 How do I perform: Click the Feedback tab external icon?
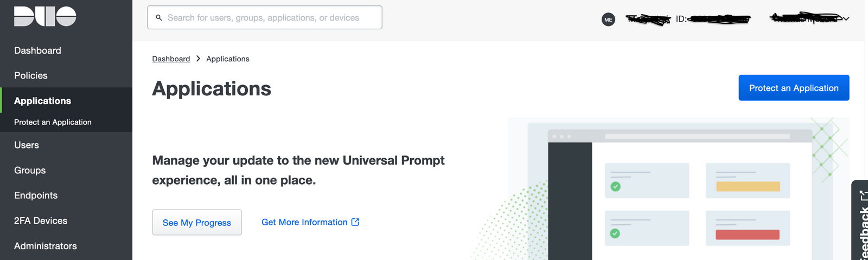click(x=863, y=194)
